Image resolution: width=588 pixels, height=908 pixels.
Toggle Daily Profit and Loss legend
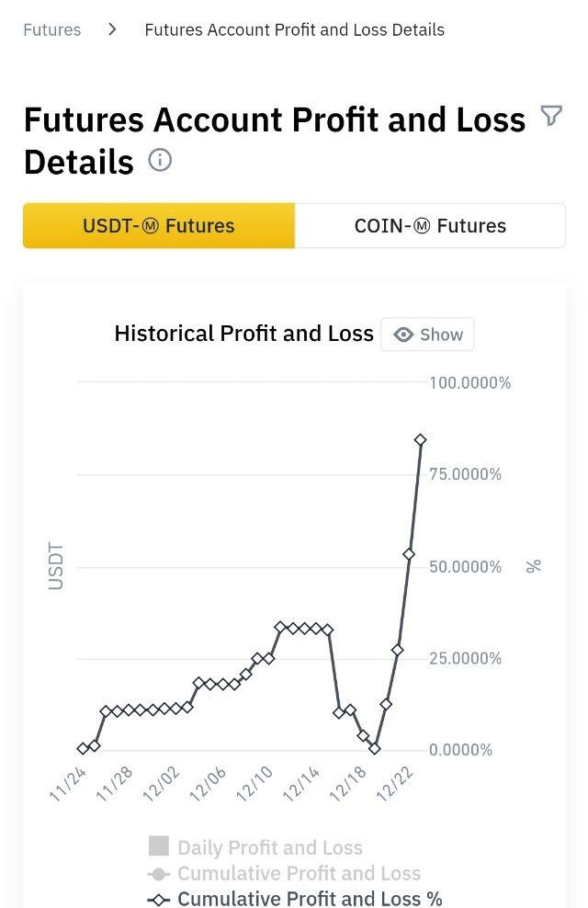pyautogui.click(x=270, y=847)
